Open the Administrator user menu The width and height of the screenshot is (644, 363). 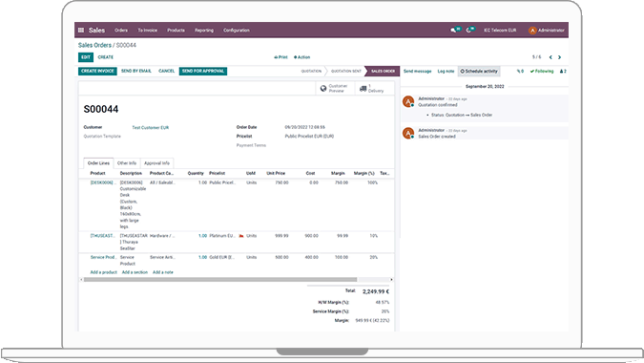coord(547,30)
